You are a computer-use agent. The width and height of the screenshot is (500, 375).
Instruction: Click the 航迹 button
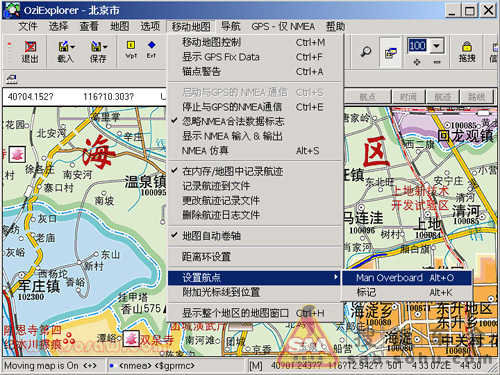pos(443,97)
